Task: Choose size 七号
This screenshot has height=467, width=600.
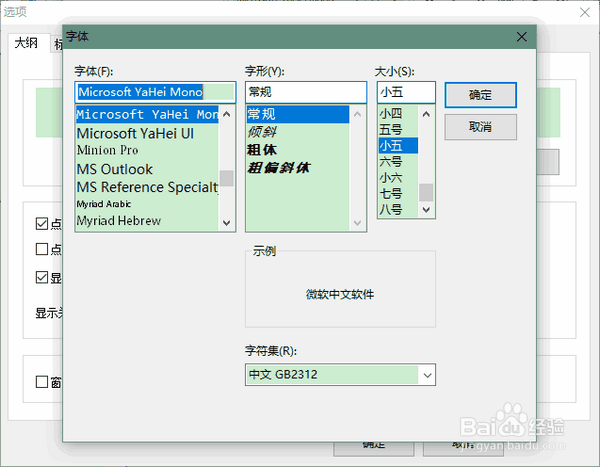Action: coord(398,194)
